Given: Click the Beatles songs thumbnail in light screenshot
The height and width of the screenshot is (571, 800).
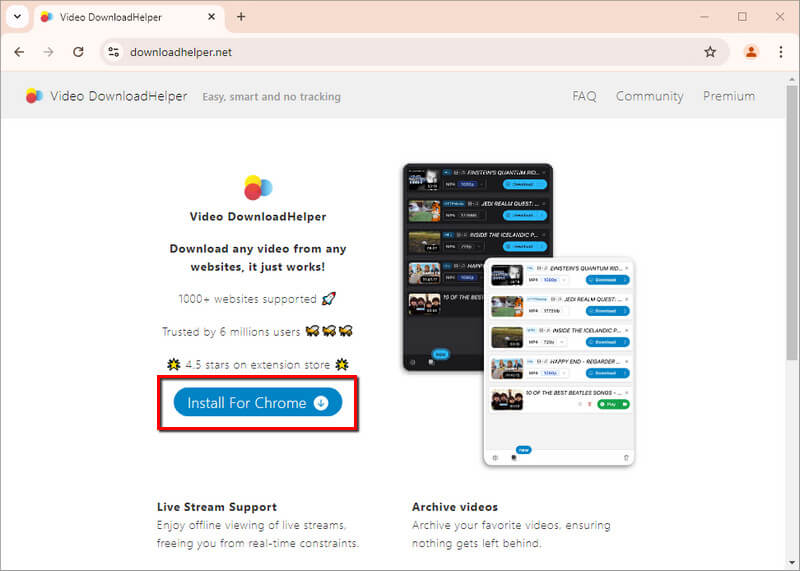Looking at the screenshot, I should (507, 400).
